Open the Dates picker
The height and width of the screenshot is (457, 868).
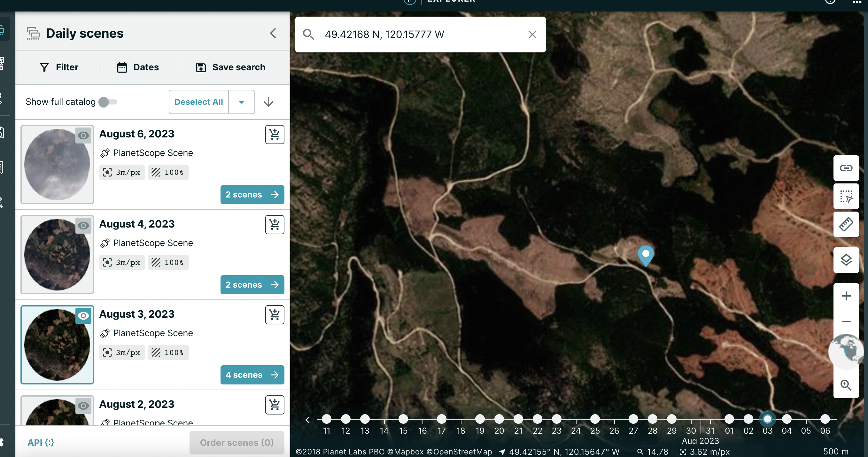click(138, 67)
